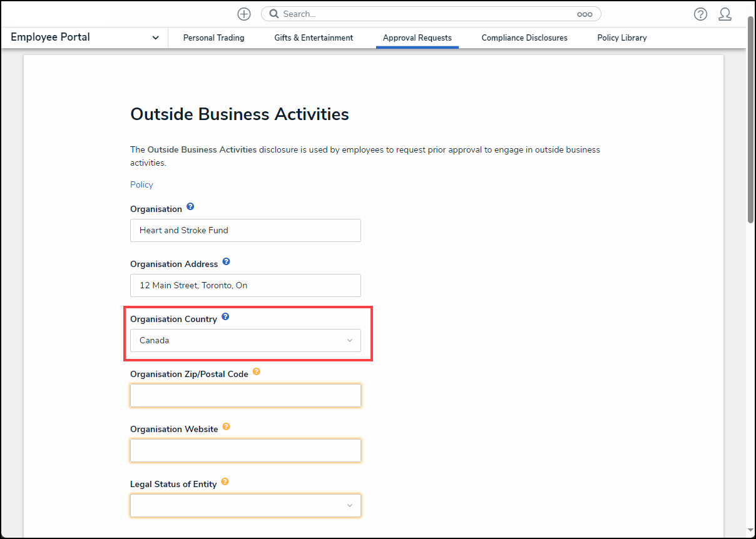Open the Organisation Country dropdown

(x=245, y=341)
